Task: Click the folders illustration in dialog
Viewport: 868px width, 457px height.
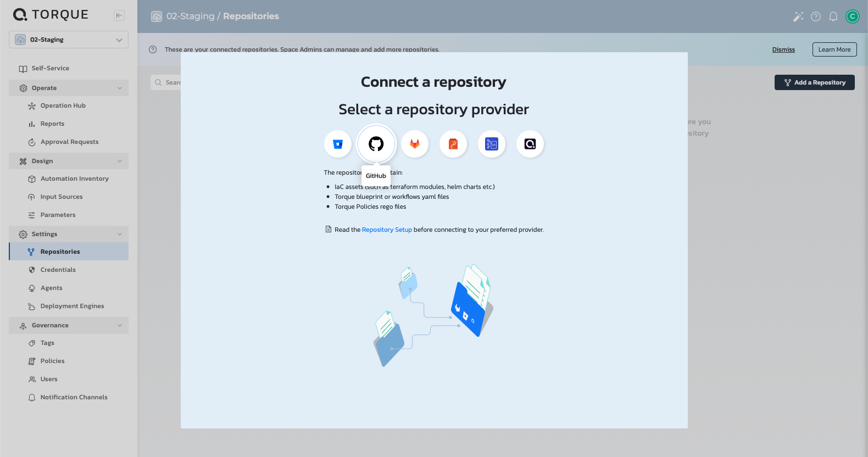Action: [433, 315]
